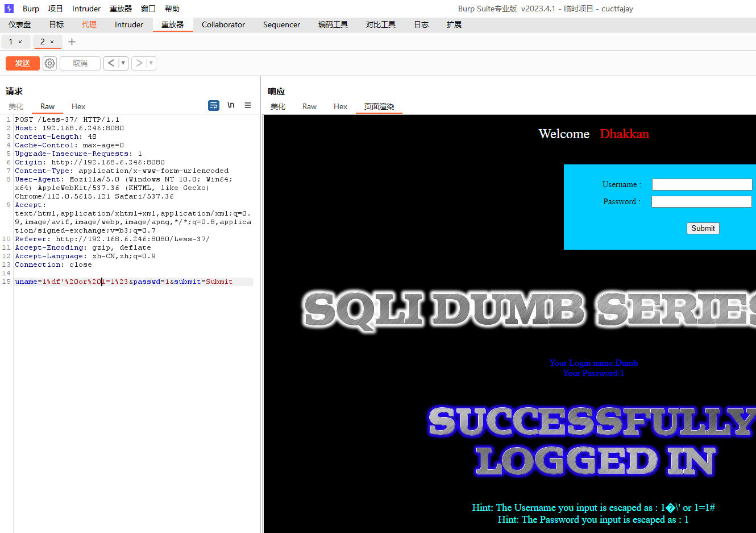Expand forward history dropdown arrow

pos(151,63)
